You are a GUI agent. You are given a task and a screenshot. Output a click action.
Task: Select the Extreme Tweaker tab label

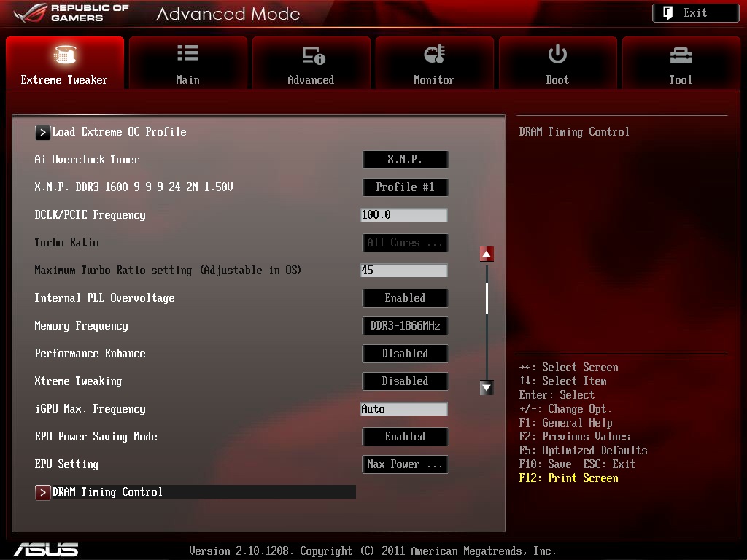[64, 80]
